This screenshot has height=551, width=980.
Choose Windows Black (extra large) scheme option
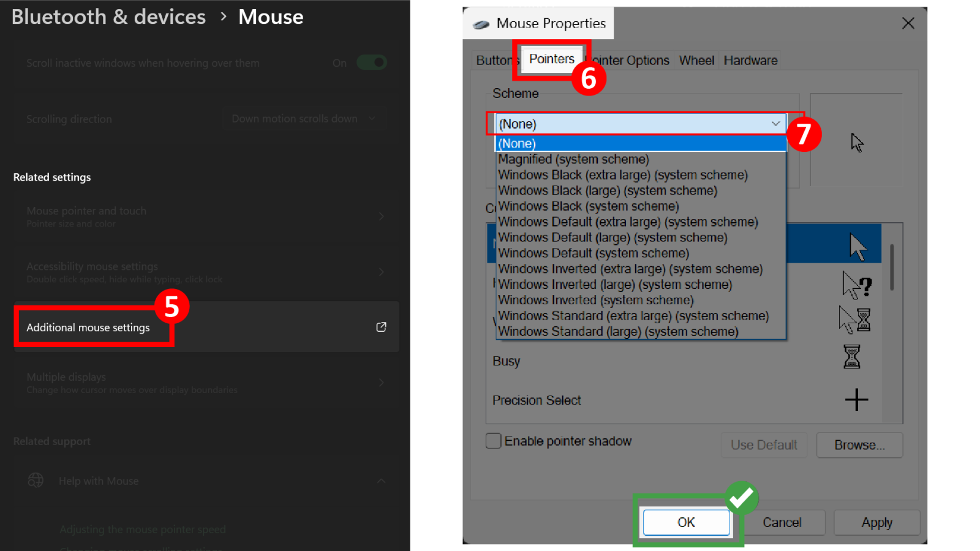622,175
